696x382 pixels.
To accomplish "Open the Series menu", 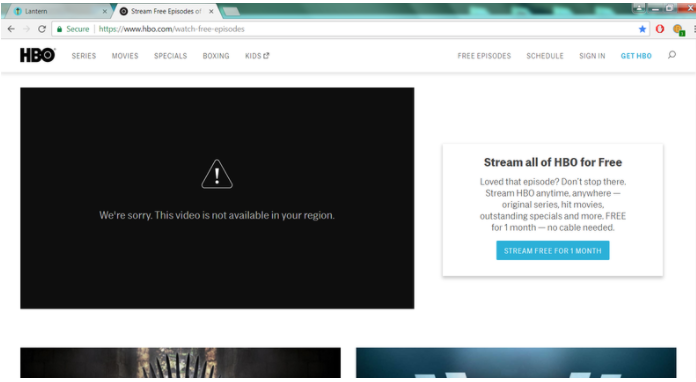I will 84,56.
